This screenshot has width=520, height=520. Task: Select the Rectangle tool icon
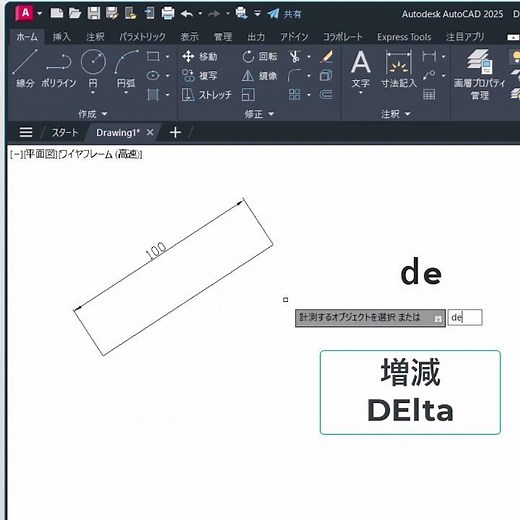pyautogui.click(x=153, y=56)
